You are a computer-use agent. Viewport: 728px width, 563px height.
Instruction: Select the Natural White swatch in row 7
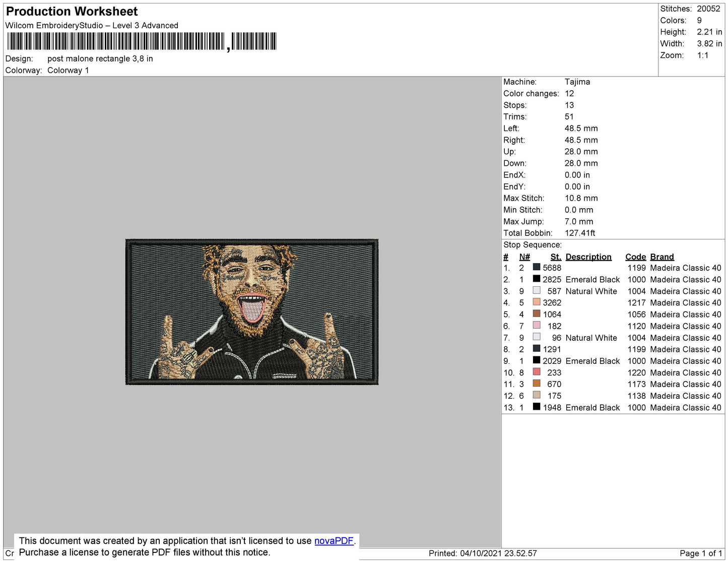click(x=537, y=337)
